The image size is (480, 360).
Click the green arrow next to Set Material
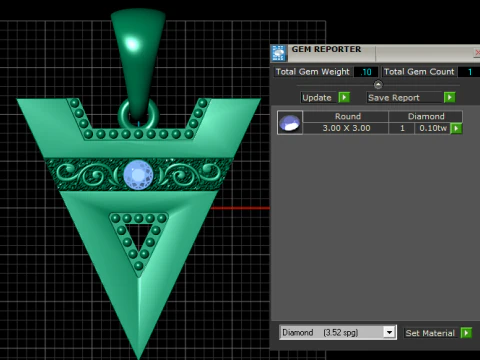pyautogui.click(x=466, y=333)
